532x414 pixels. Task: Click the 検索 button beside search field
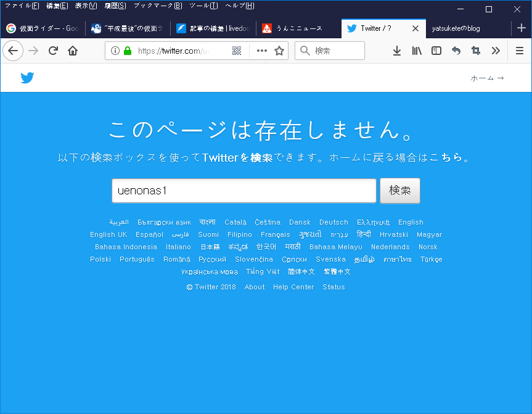coord(399,191)
